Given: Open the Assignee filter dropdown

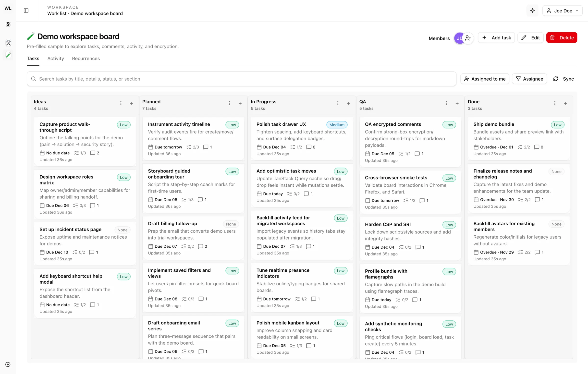Looking at the screenshot, I should (529, 79).
